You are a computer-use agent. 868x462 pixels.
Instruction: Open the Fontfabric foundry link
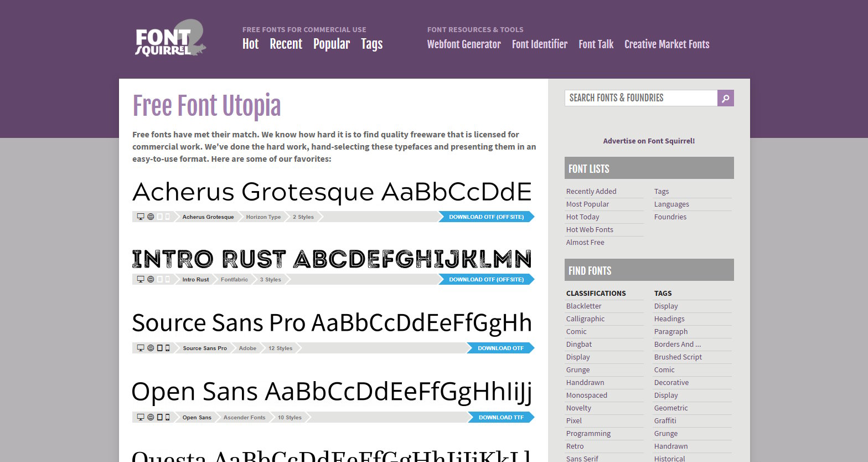coord(234,279)
